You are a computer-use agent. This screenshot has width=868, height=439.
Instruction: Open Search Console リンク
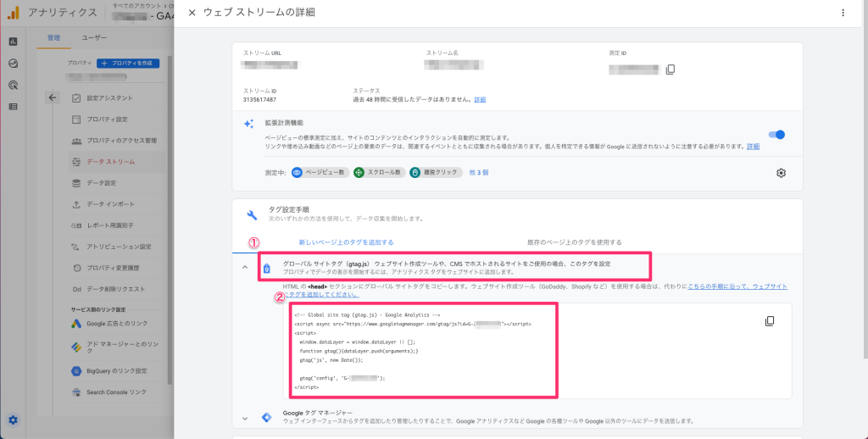(115, 392)
